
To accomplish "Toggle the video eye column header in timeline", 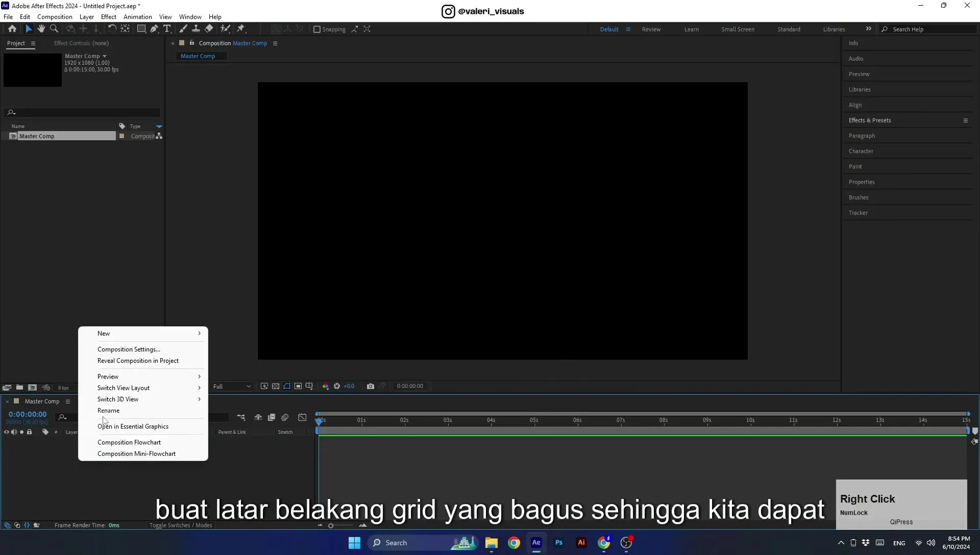I will coord(7,432).
